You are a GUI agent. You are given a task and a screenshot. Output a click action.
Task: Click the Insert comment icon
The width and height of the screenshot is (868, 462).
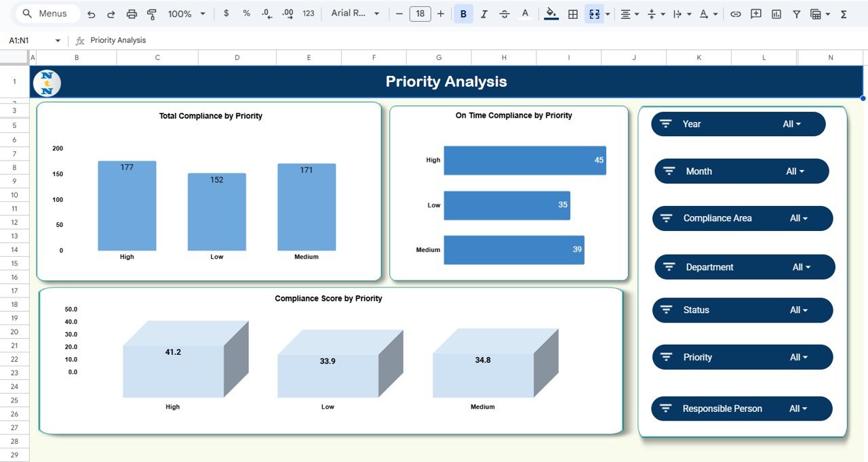click(x=755, y=13)
